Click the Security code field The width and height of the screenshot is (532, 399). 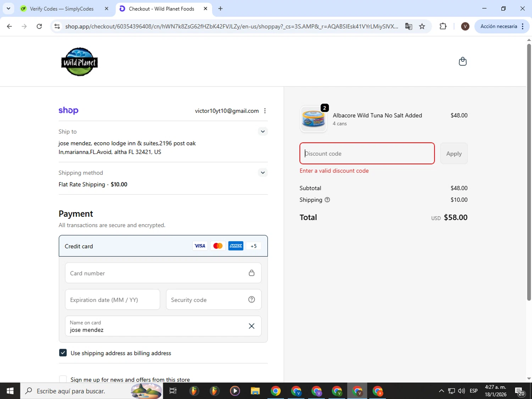214,299
